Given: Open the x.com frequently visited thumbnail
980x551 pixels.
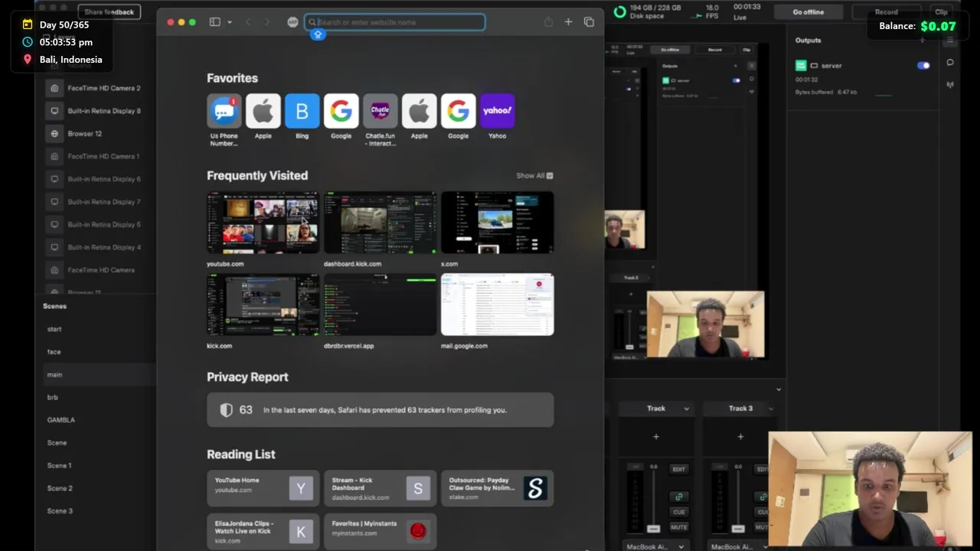Looking at the screenshot, I should point(497,222).
